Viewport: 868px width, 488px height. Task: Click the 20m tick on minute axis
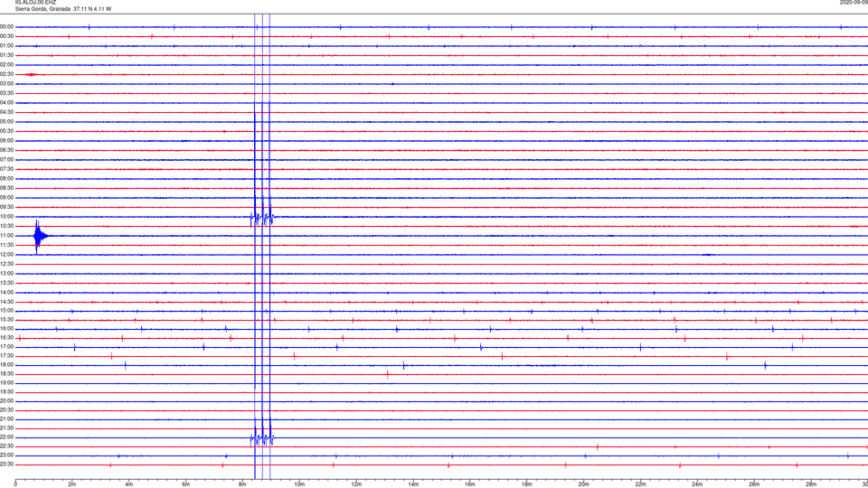pos(584,484)
